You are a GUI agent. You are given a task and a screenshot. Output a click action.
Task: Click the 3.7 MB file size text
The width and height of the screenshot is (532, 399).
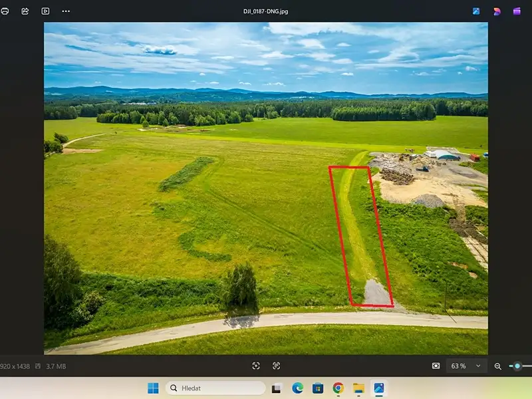click(x=56, y=366)
